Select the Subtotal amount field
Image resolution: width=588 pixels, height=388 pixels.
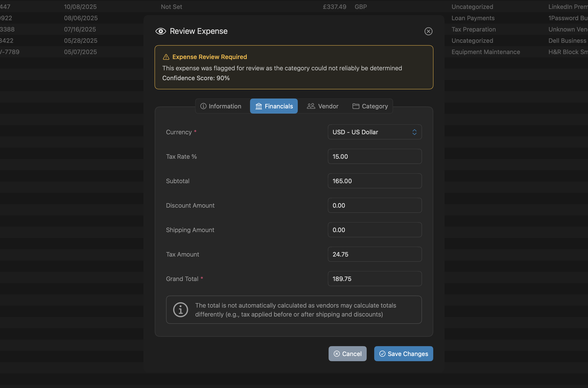[374, 181]
